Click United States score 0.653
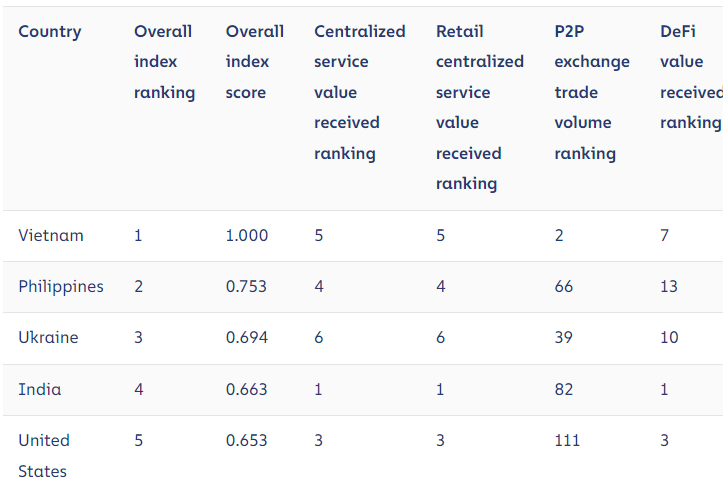726x490 pixels. 247,440
